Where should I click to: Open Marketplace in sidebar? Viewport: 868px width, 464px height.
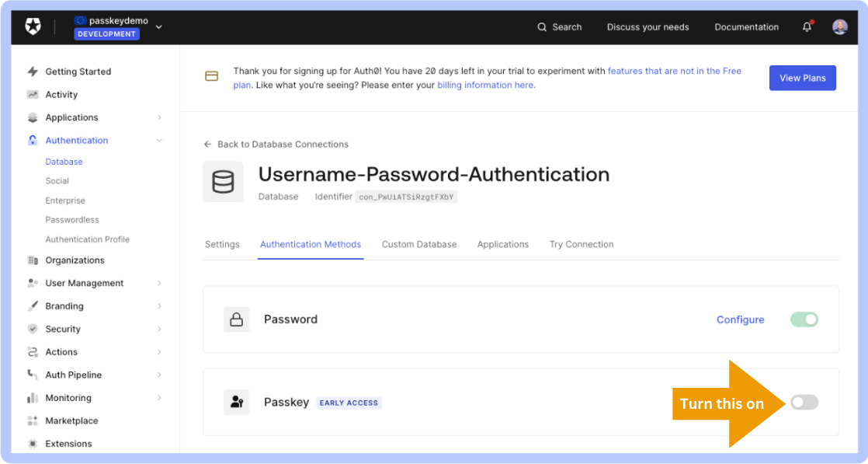click(x=71, y=420)
